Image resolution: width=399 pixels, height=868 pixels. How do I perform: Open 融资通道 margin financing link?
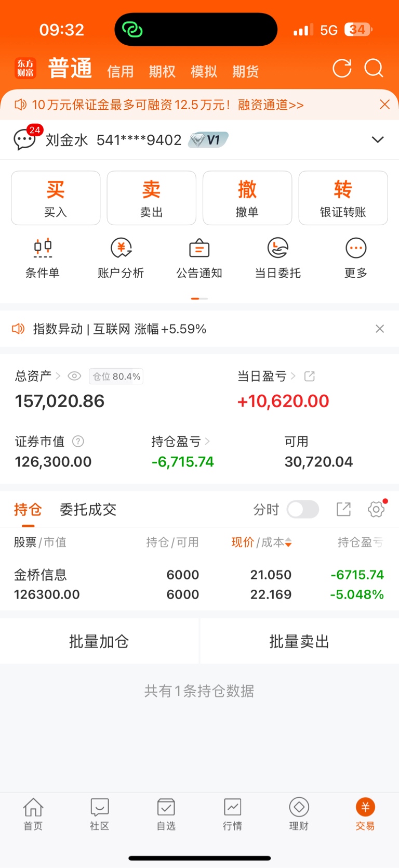pyautogui.click(x=271, y=105)
